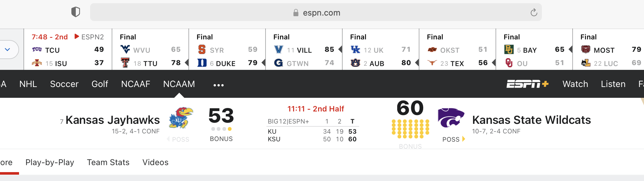The width and height of the screenshot is (644, 181).
Task: Click the ESPN2 live play icon
Action: (x=77, y=37)
